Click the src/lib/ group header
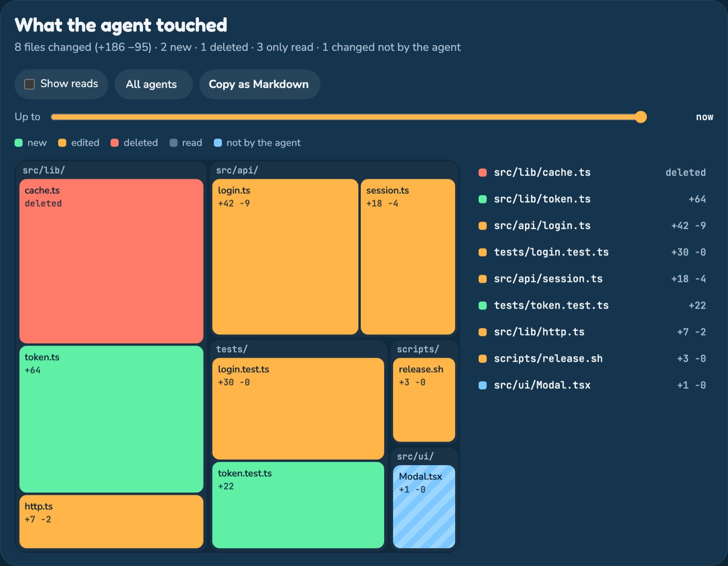 pyautogui.click(x=44, y=170)
